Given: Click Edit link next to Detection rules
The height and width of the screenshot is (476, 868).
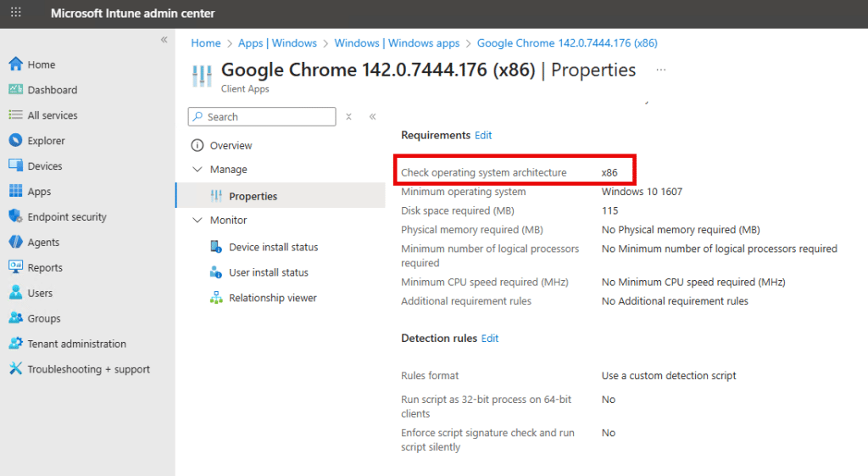Looking at the screenshot, I should pos(490,338).
